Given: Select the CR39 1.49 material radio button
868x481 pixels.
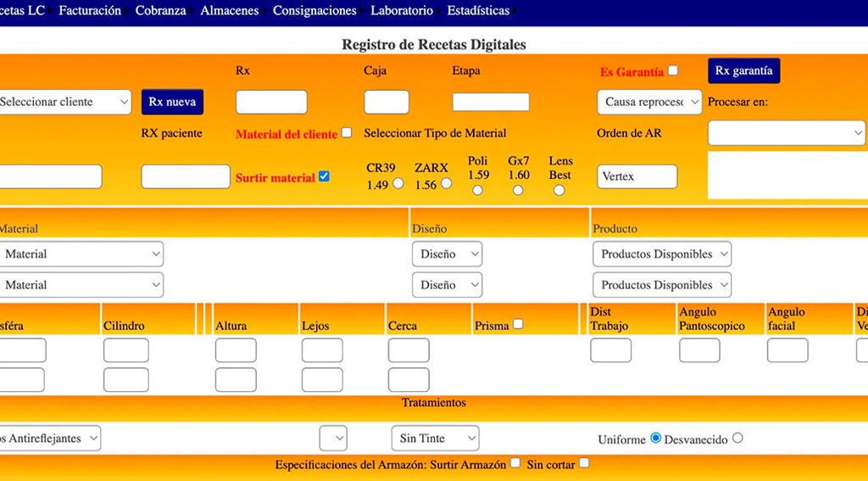Looking at the screenshot, I should (x=398, y=184).
